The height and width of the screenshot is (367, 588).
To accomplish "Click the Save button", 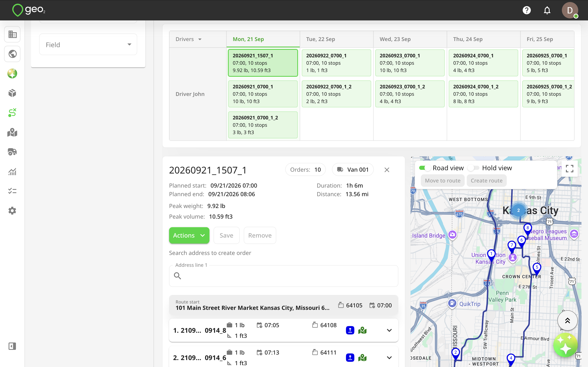I will coord(226,235).
